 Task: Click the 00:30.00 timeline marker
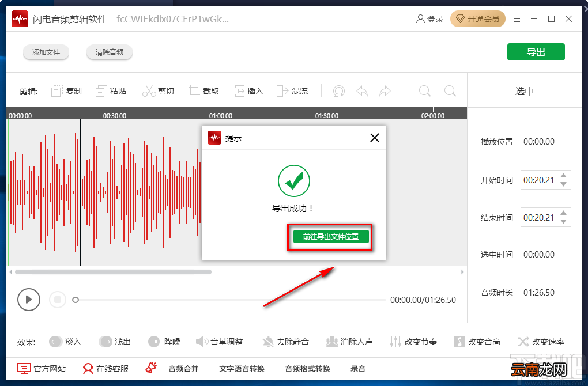[x=115, y=115]
